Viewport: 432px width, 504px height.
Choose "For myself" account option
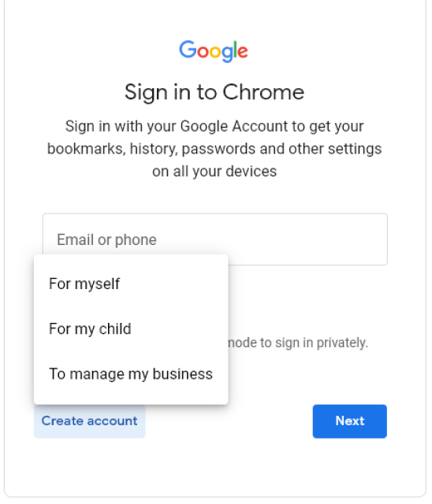point(131,283)
